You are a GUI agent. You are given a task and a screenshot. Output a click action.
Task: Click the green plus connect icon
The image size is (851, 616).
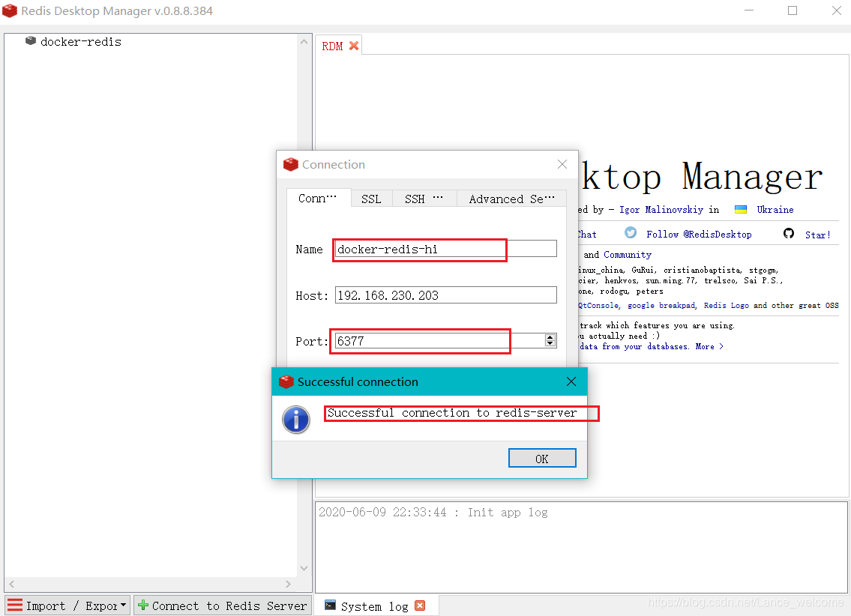pyautogui.click(x=143, y=605)
